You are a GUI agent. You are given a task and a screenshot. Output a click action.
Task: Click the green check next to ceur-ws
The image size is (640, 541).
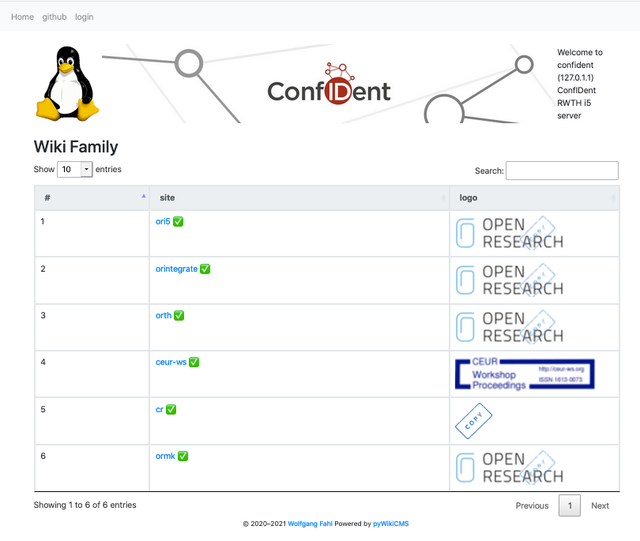[194, 362]
